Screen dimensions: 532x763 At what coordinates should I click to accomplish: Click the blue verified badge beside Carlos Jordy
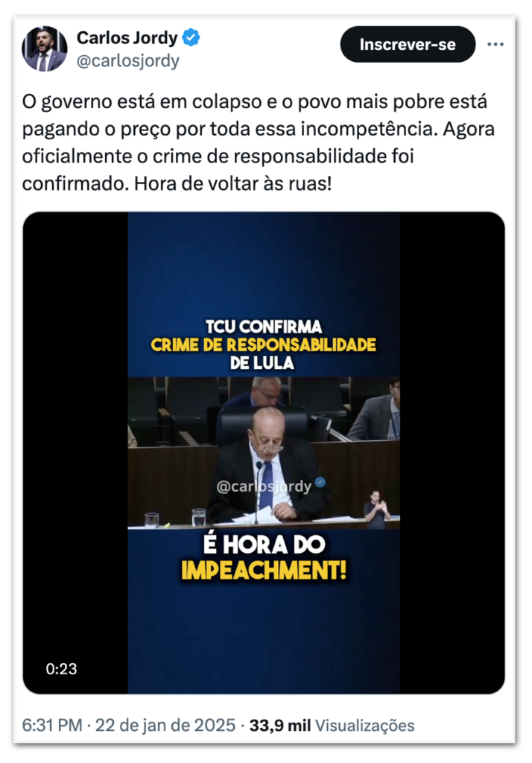191,37
